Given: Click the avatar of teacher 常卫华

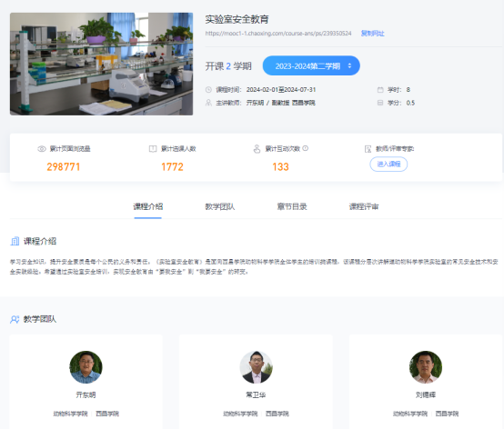Looking at the screenshot, I should [257, 367].
